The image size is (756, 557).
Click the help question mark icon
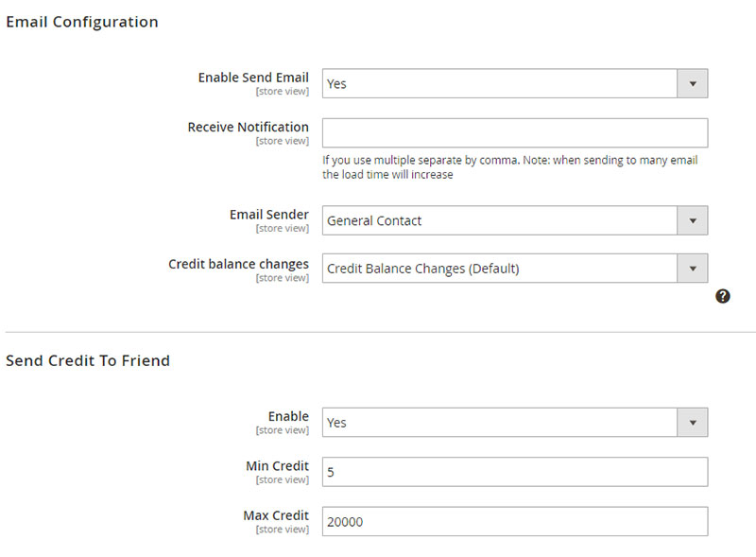click(722, 296)
